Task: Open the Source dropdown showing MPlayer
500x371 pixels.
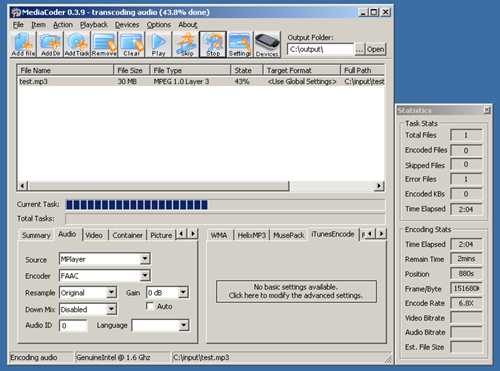Action: (x=145, y=259)
